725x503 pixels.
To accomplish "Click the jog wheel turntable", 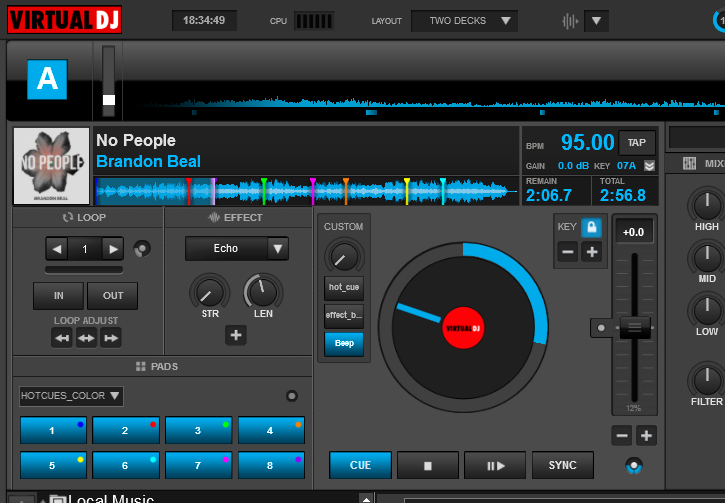I will (463, 328).
